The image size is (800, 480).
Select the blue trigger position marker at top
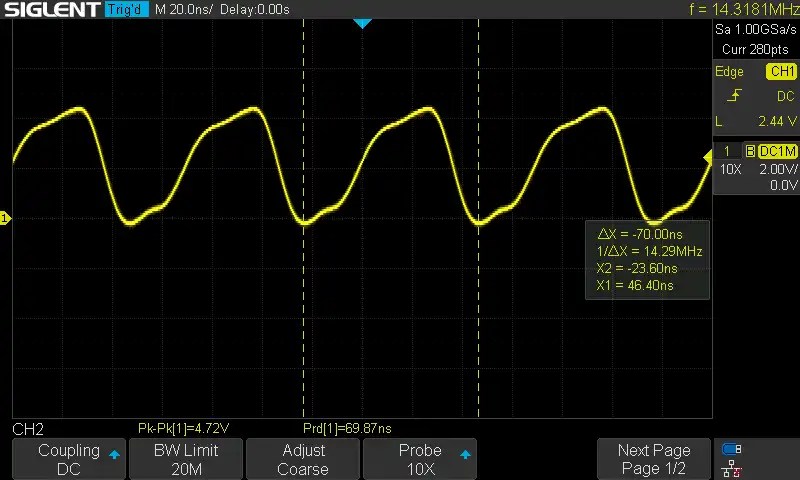tap(363, 23)
